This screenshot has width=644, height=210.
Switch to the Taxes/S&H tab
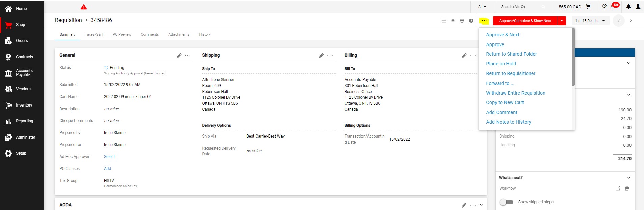(x=94, y=34)
